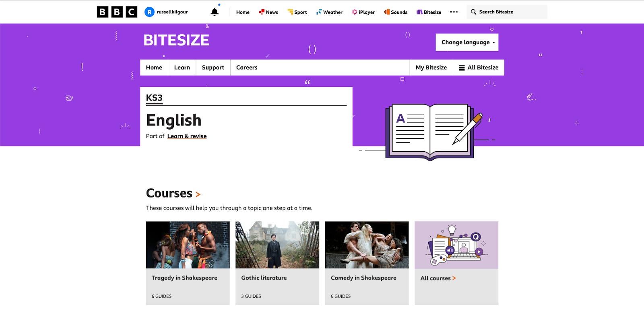The width and height of the screenshot is (644, 321).
Task: Expand the Change language dropdown
Action: [467, 42]
